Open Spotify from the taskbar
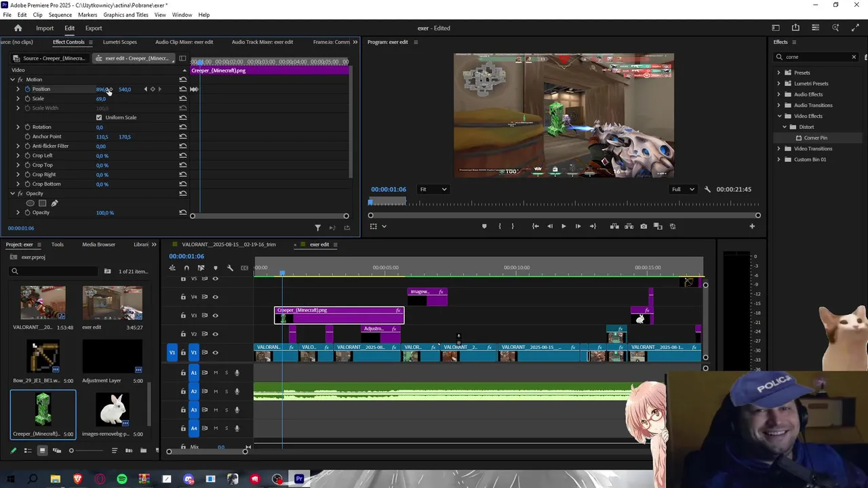This screenshot has width=868, height=488. click(x=122, y=479)
